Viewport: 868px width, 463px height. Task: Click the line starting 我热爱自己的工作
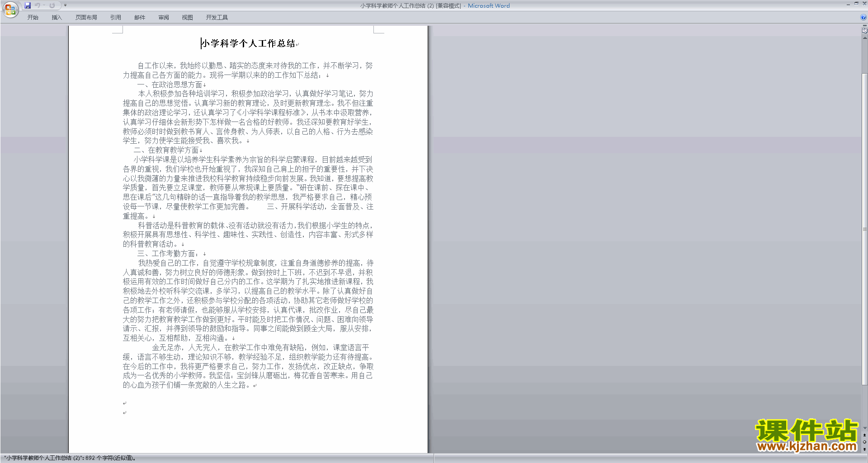coord(255,263)
